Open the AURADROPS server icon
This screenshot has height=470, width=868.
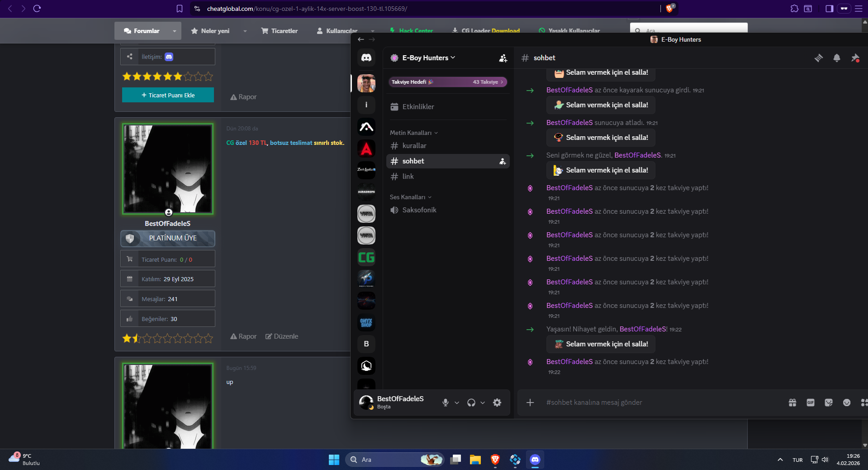(x=366, y=192)
